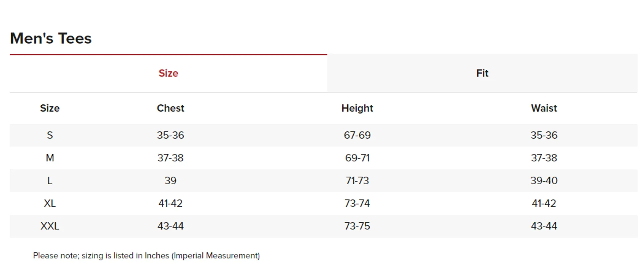Viewport: 644px width, 278px height.
Task: Click height value 71-73 for size L
Action: coord(357,181)
